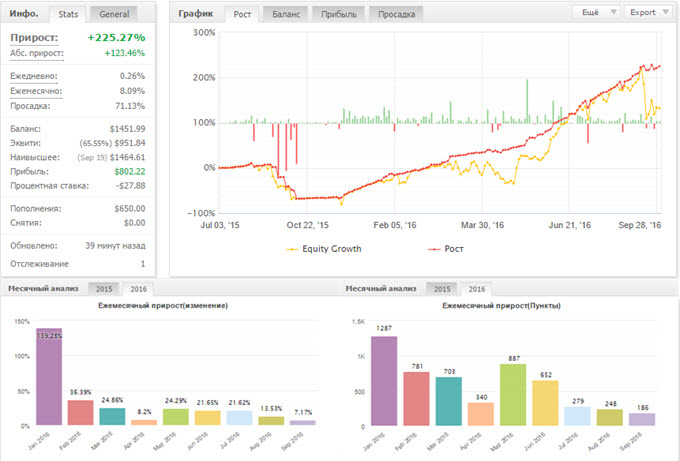Select 2016 in right monthly analysis
The width and height of the screenshot is (680, 461).
coord(476,289)
